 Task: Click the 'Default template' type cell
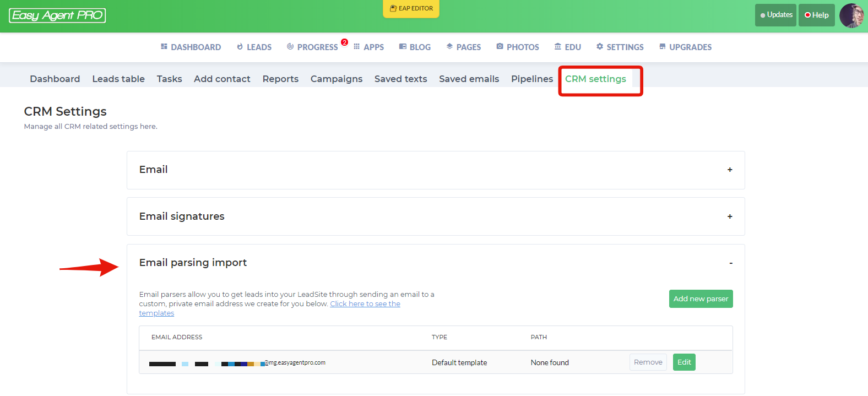(x=459, y=362)
